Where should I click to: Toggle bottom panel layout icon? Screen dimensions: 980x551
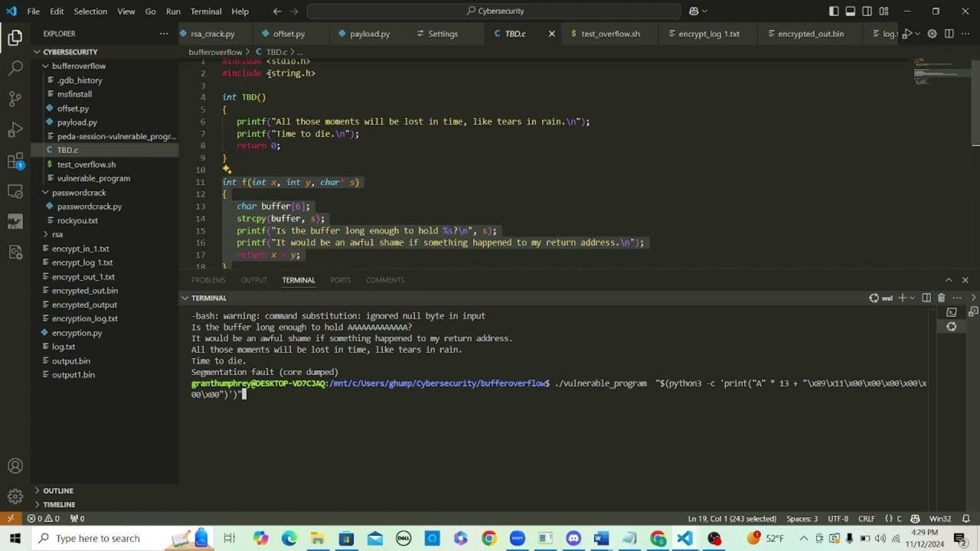tap(851, 11)
